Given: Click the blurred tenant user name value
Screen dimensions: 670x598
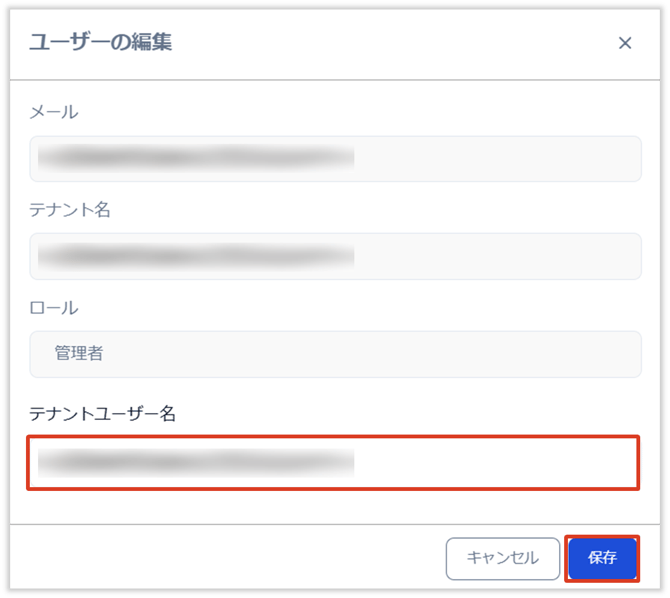Looking at the screenshot, I should tap(196, 461).
